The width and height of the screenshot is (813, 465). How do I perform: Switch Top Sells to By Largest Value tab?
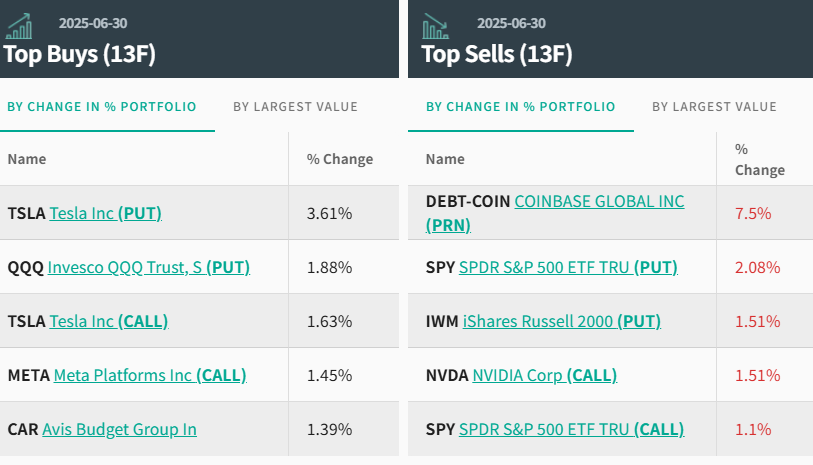[x=714, y=107]
